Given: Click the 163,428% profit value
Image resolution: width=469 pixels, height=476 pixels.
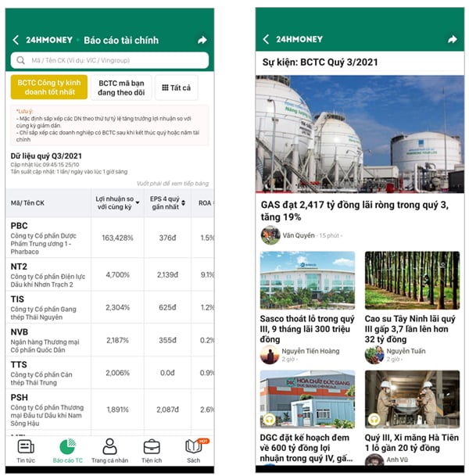Looking at the screenshot, I should (x=117, y=238).
